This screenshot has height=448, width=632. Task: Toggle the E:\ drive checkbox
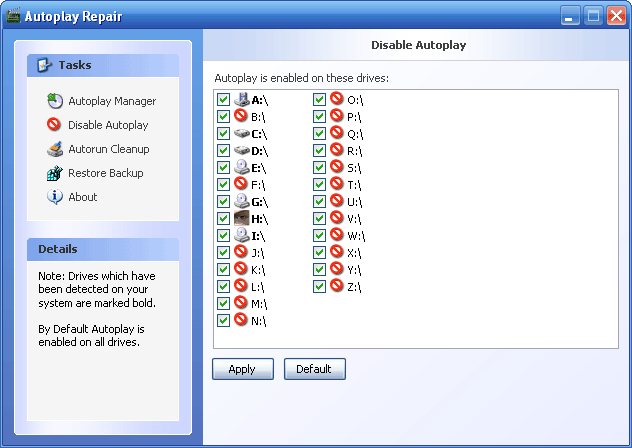click(223, 167)
